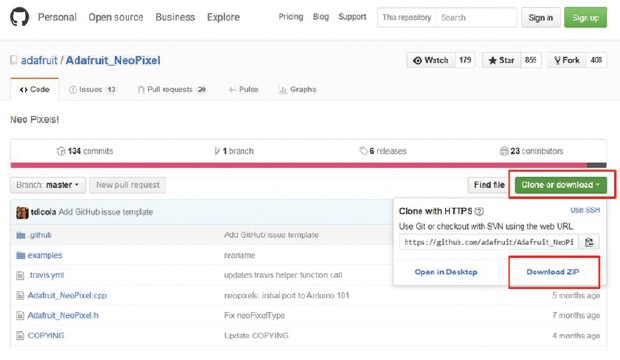Select the Code tab

coord(35,89)
